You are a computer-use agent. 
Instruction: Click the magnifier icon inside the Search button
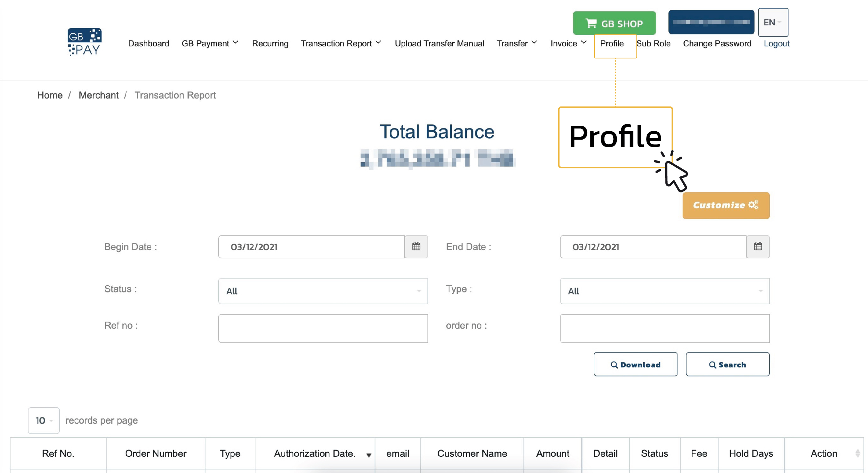click(712, 365)
